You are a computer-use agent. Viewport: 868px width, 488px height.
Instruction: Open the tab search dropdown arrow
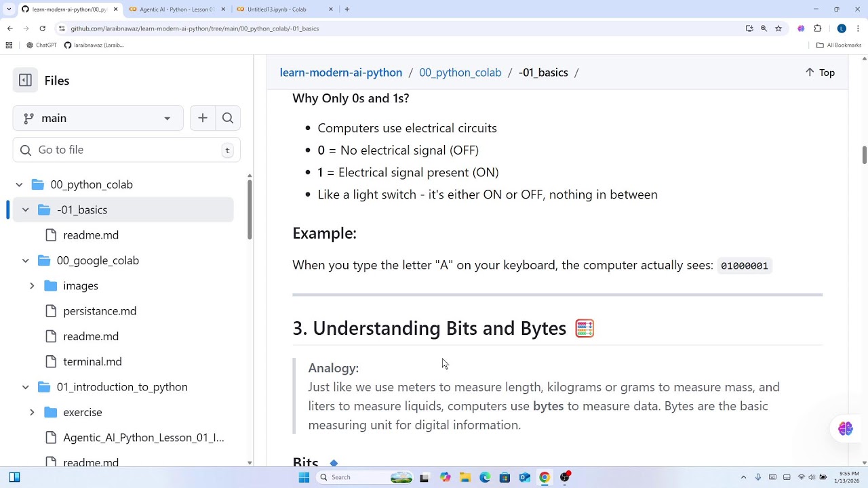click(9, 9)
